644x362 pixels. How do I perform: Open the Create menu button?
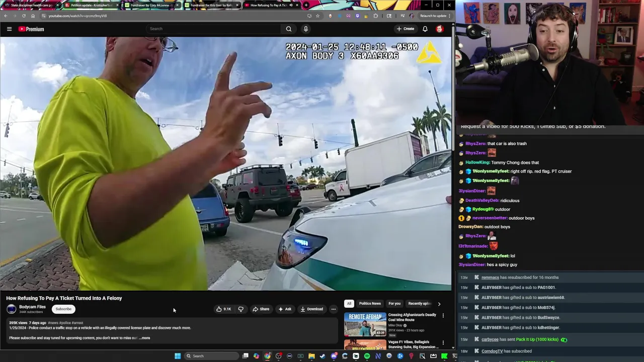(405, 29)
